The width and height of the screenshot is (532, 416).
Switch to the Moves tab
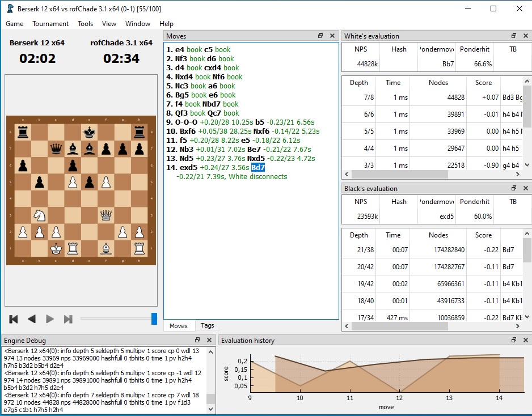pos(179,325)
